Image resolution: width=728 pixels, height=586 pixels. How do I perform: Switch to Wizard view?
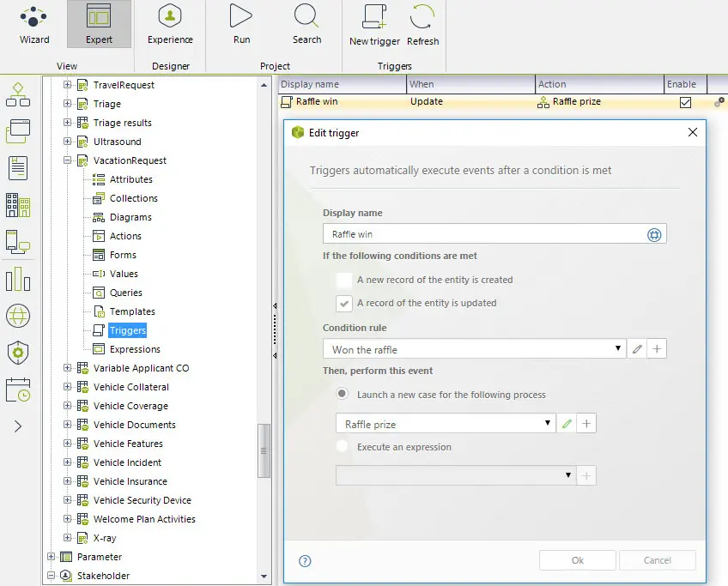[33, 25]
